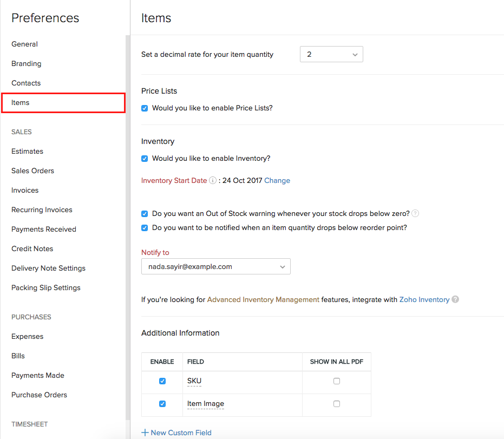
Task: Click the Change link for Inventory Start Date
Action: coord(277,180)
